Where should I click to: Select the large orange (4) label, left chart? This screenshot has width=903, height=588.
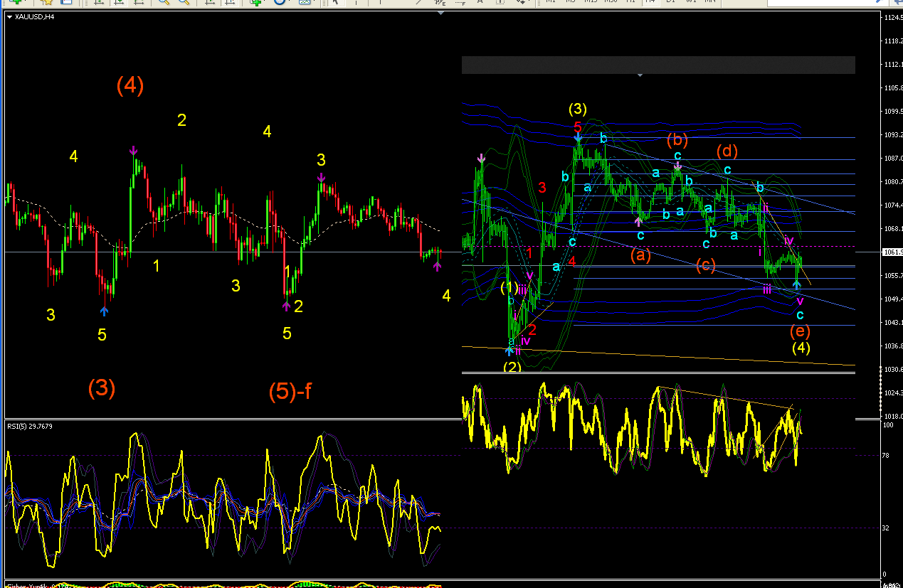pos(130,85)
